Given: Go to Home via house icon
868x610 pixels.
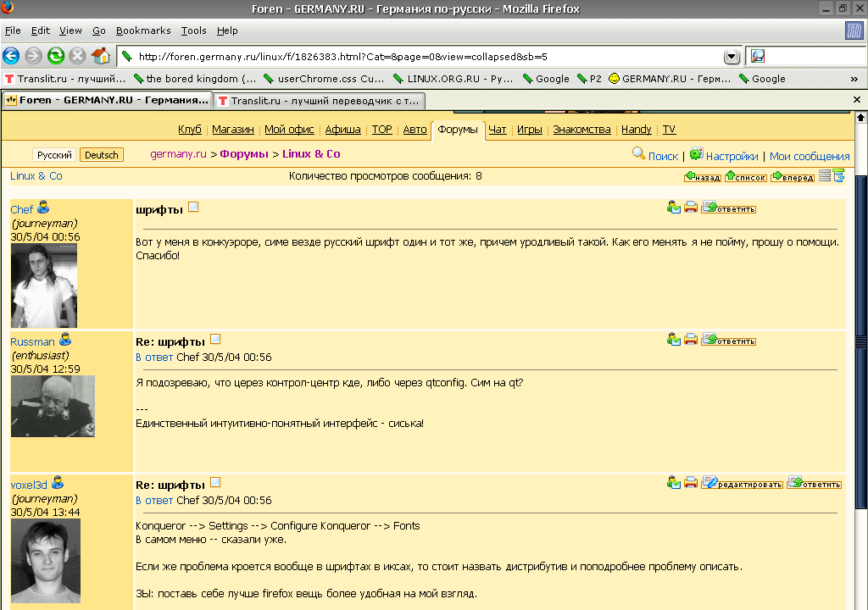Looking at the screenshot, I should click(100, 57).
